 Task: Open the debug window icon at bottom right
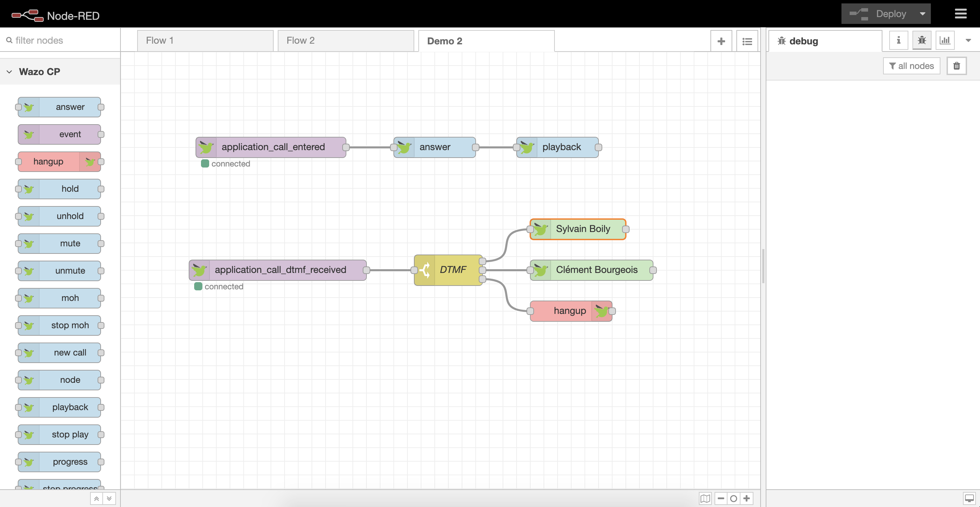pos(969,498)
